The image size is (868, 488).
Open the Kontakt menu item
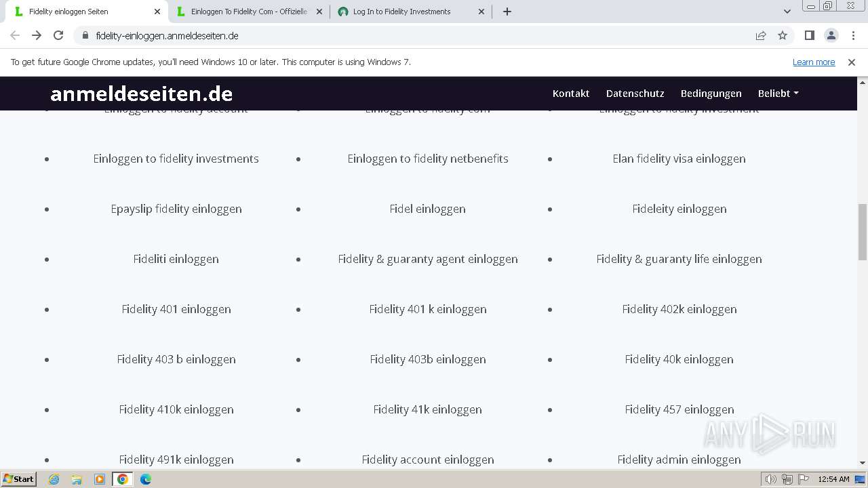coord(571,94)
